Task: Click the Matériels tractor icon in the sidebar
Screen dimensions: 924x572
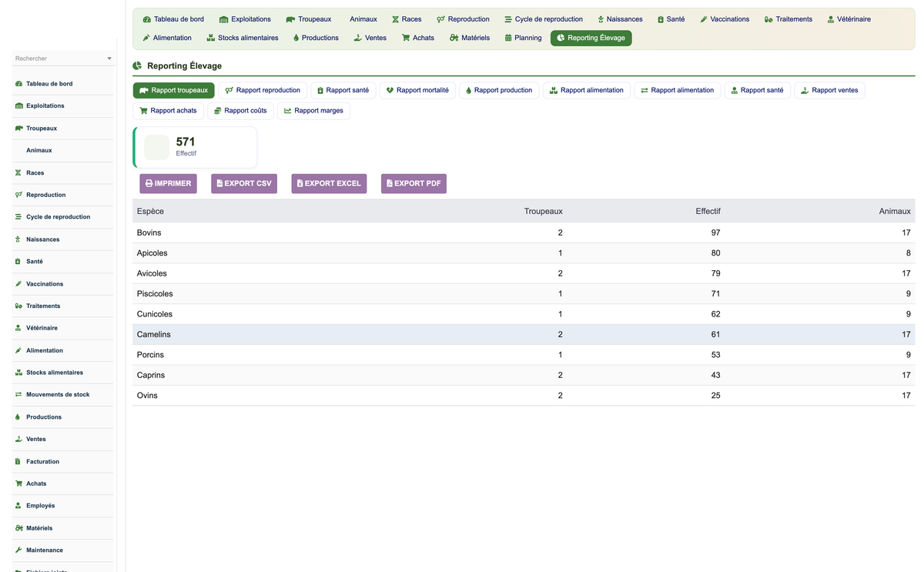Action: coord(18,528)
